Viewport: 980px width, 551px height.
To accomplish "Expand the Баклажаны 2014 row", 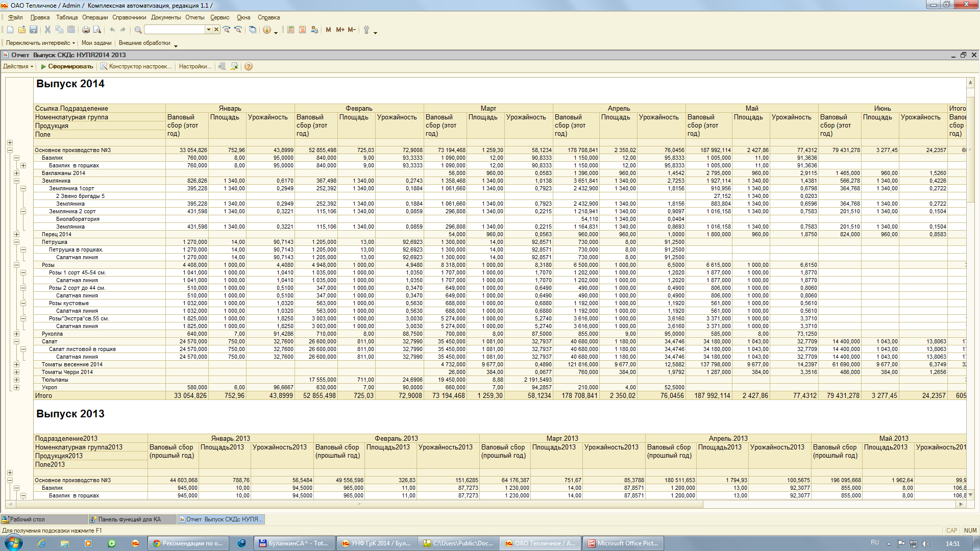I will click(x=16, y=173).
